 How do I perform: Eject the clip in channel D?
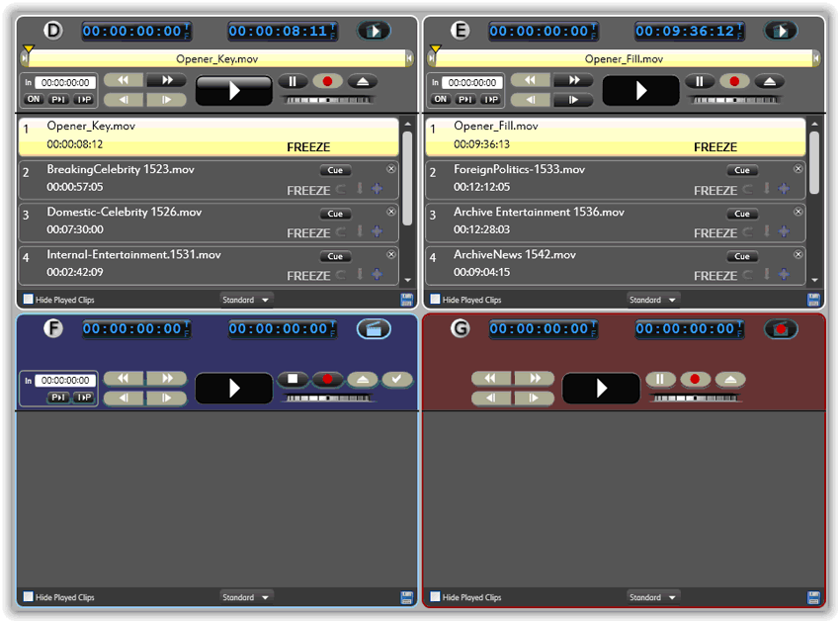point(362,81)
